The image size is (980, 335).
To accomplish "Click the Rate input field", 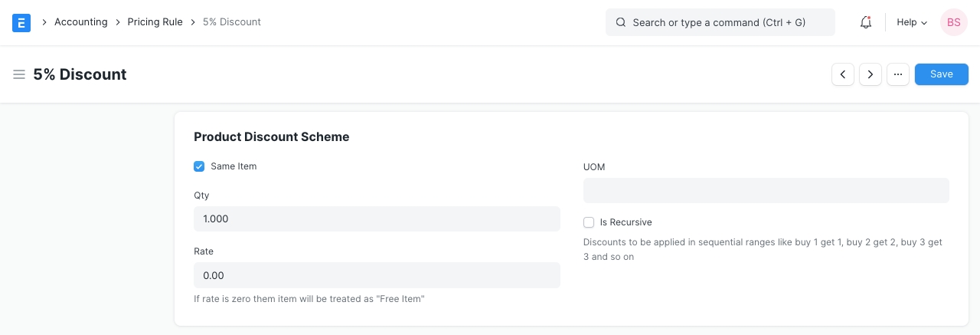I will tap(377, 275).
